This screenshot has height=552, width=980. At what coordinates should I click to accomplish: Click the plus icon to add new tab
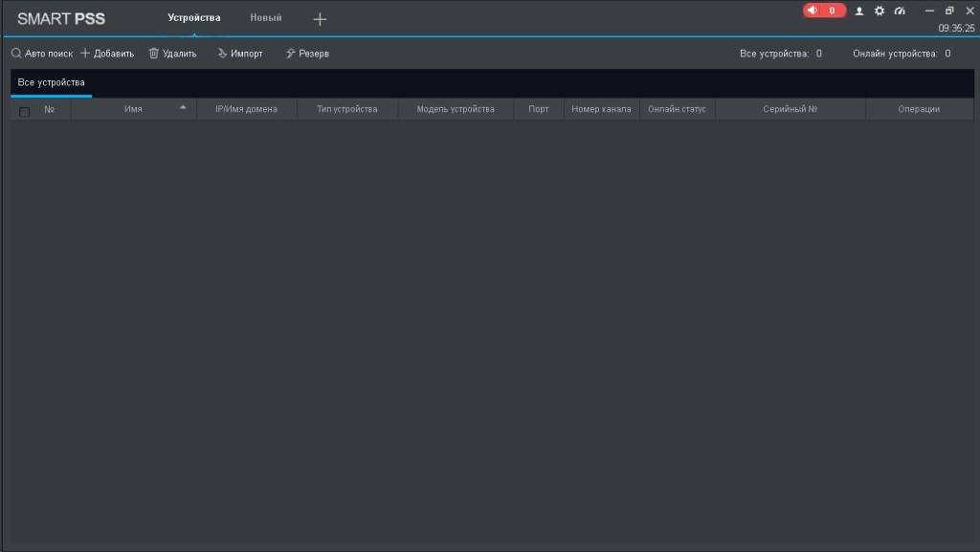coord(320,19)
